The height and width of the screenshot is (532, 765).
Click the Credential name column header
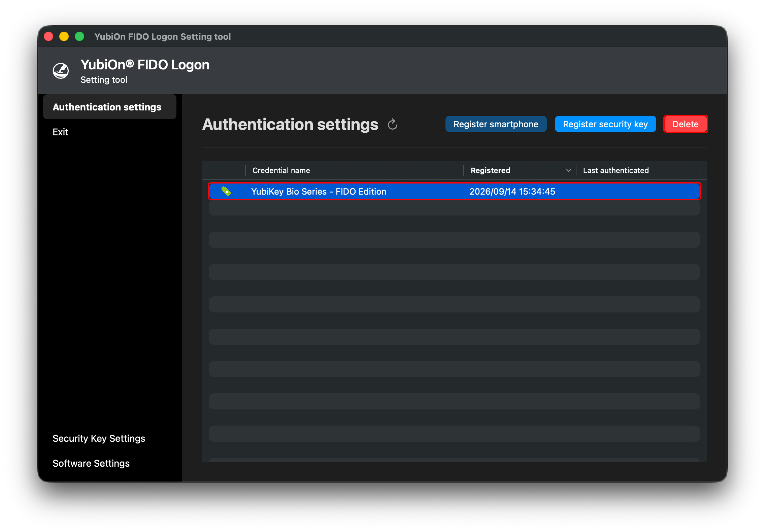point(355,170)
